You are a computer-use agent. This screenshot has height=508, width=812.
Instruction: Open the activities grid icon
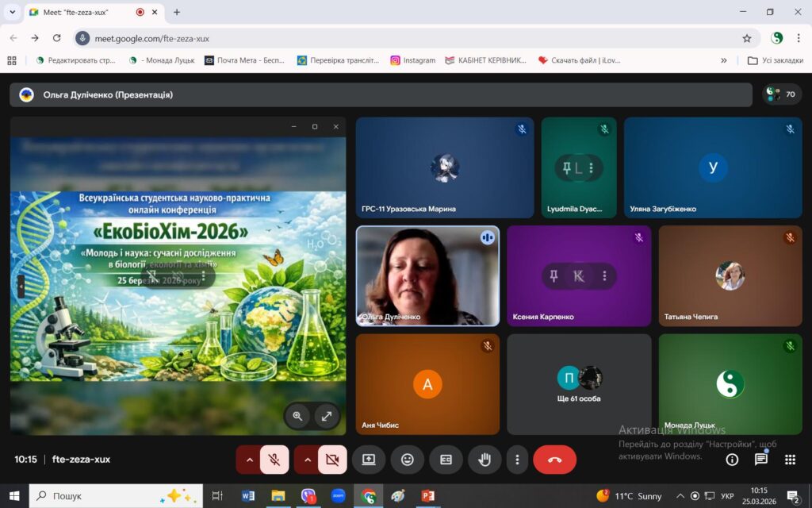tap(790, 460)
